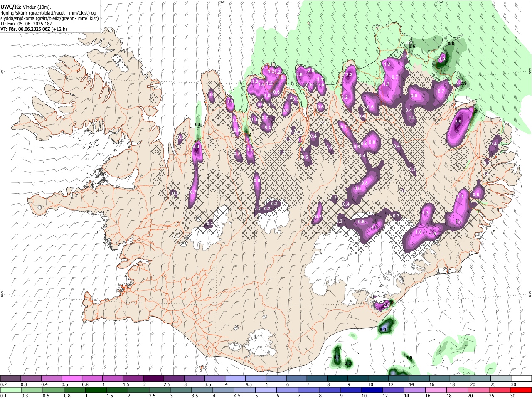
Task: Select the upper legend swatch labeled 6
Action: 296,379
